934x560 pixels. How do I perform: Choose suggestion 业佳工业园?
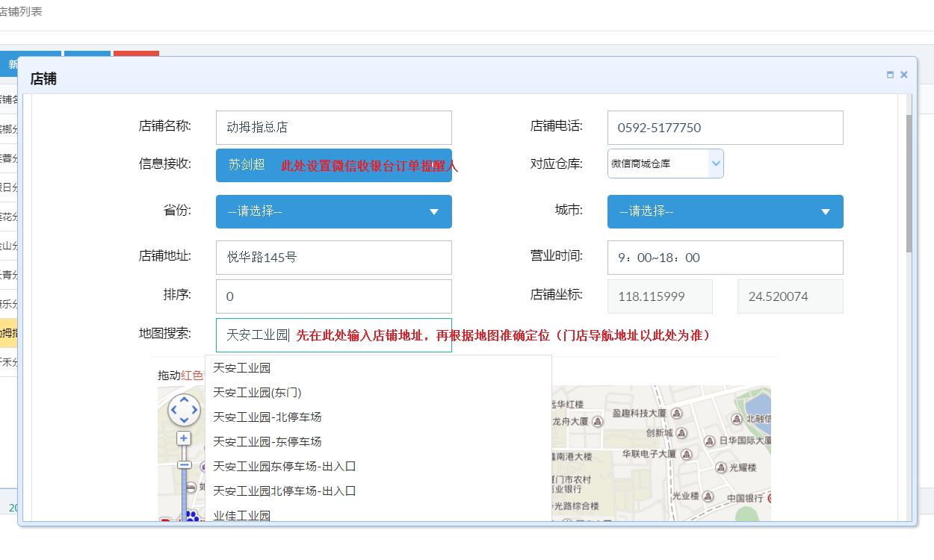(x=378, y=514)
